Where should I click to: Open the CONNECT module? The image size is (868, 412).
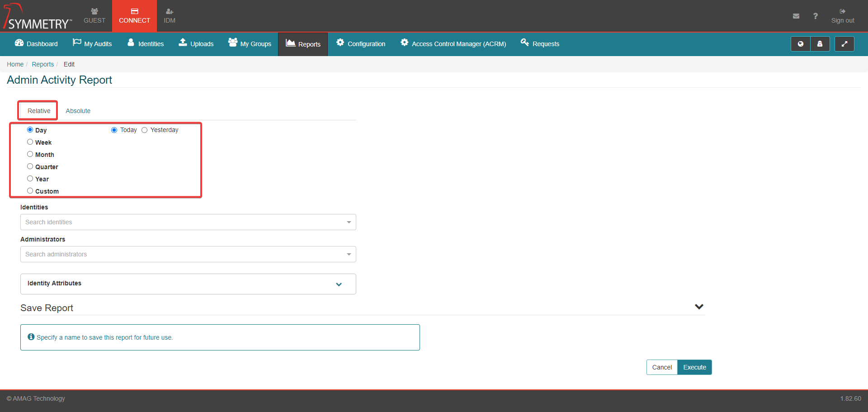click(134, 16)
